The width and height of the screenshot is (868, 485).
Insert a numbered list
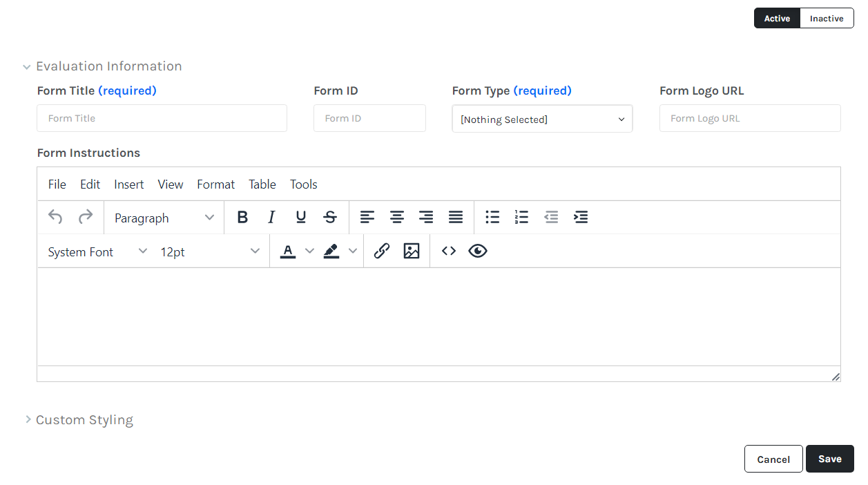[x=521, y=218]
